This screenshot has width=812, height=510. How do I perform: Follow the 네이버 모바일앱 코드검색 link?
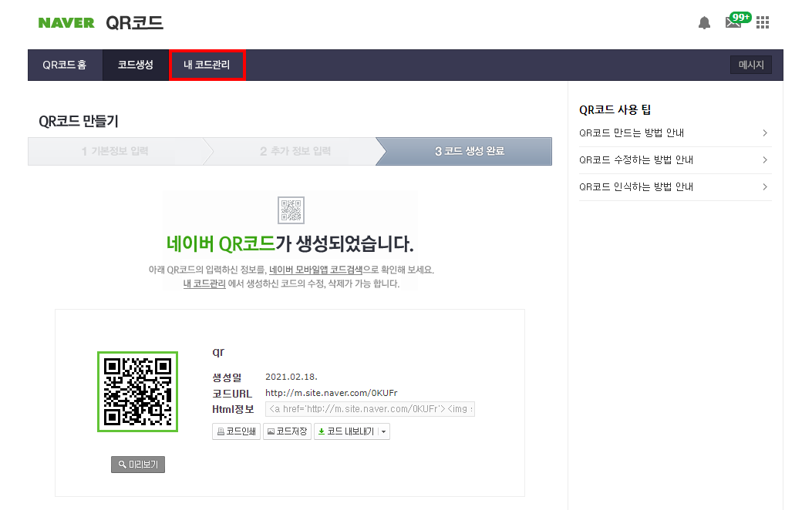316,270
